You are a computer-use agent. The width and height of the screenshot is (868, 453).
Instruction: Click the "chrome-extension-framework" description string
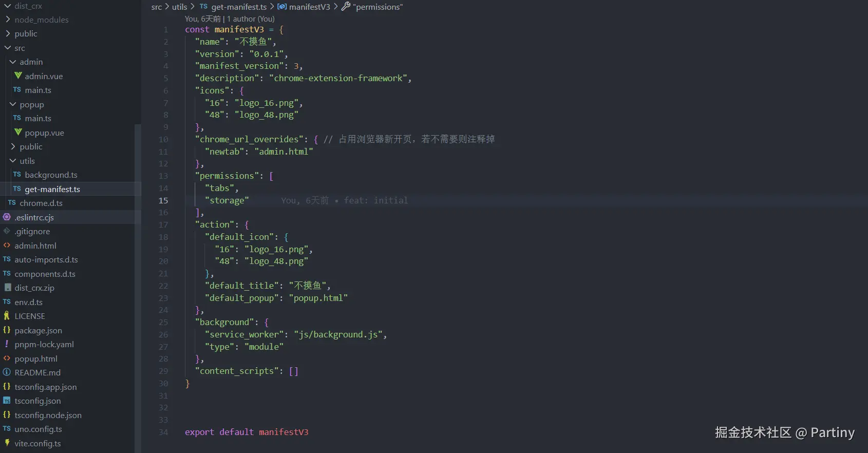338,78
